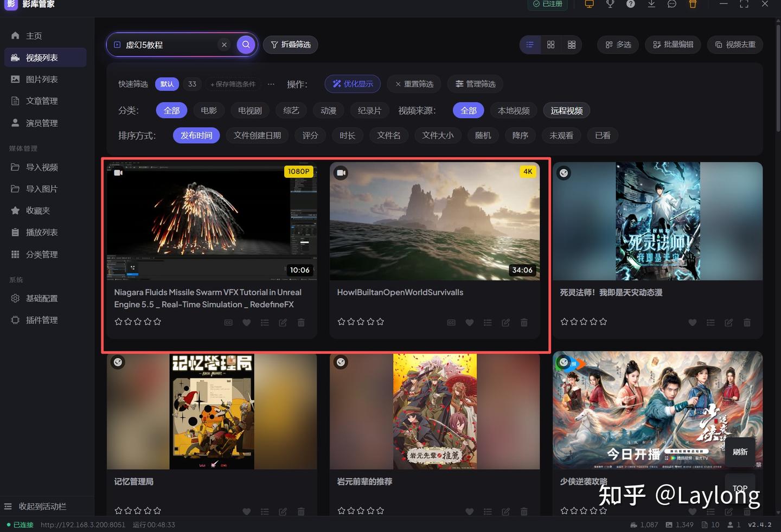Open the chat bubble feedback icon
Image resolution: width=781 pixels, height=532 pixels.
tap(672, 4)
